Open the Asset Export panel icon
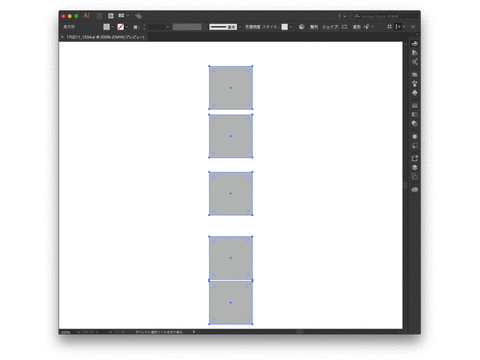Image resolution: width=480 pixels, height=360 pixels. click(415, 158)
